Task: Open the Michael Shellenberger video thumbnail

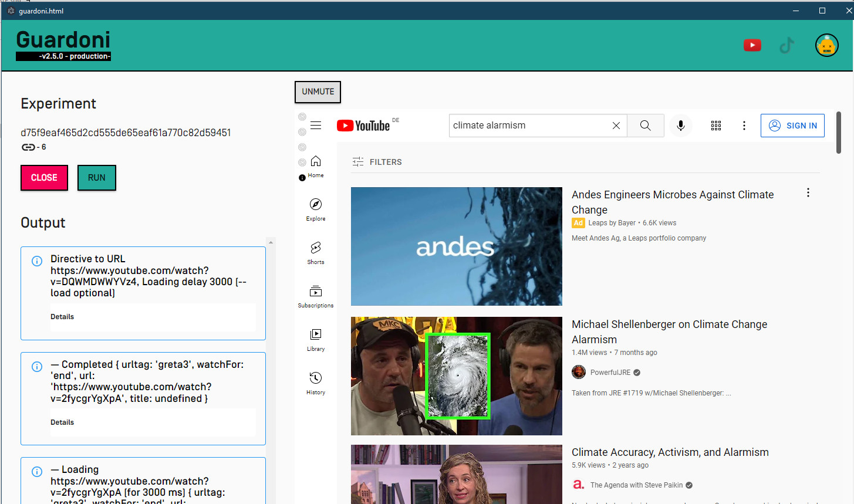Action: (457, 376)
